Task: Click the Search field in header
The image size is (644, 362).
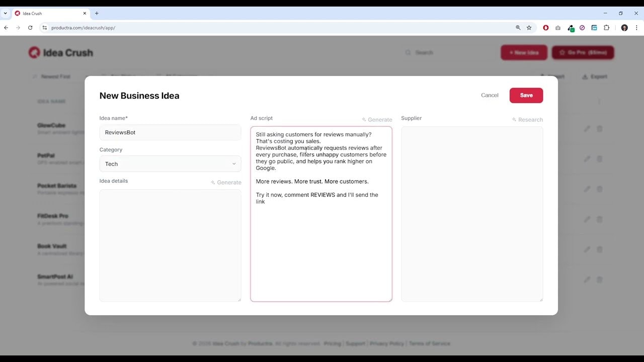Action: pyautogui.click(x=448, y=52)
